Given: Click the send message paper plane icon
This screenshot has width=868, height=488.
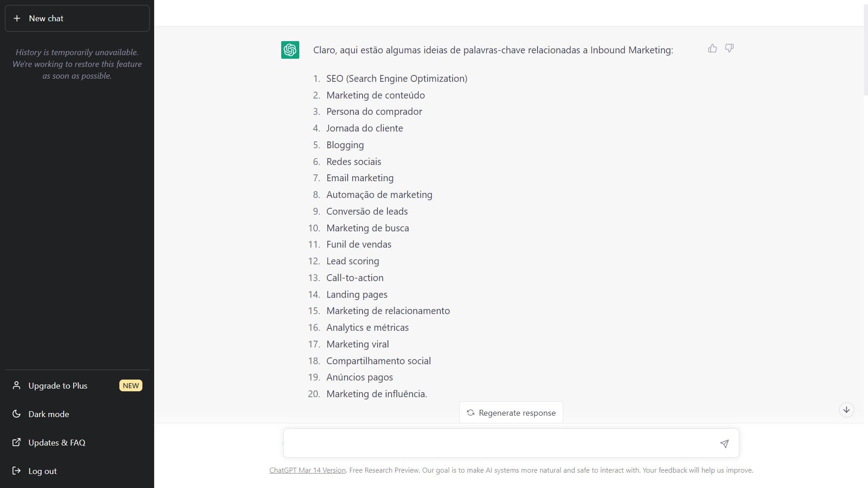Looking at the screenshot, I should (x=724, y=444).
